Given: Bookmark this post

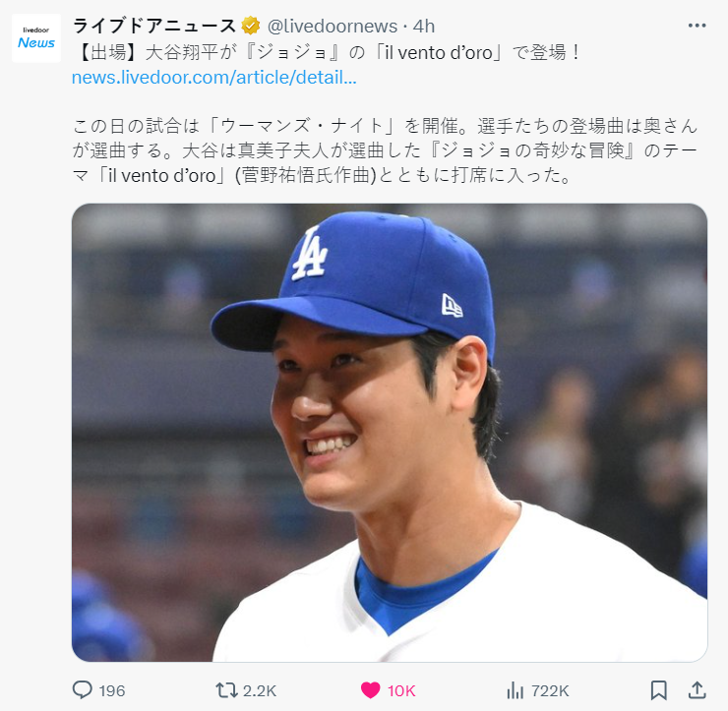Looking at the screenshot, I should coord(659,690).
